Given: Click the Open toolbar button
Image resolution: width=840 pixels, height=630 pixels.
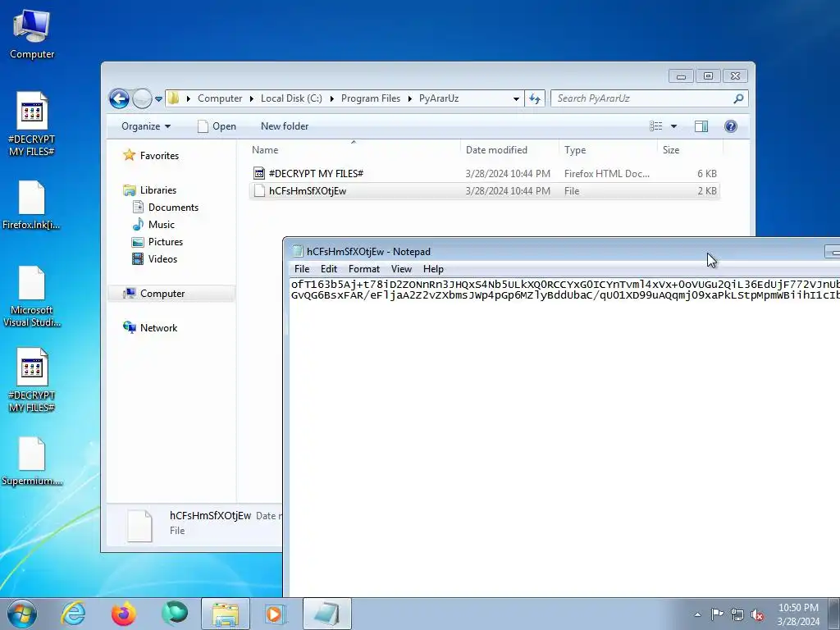Looking at the screenshot, I should [x=217, y=126].
